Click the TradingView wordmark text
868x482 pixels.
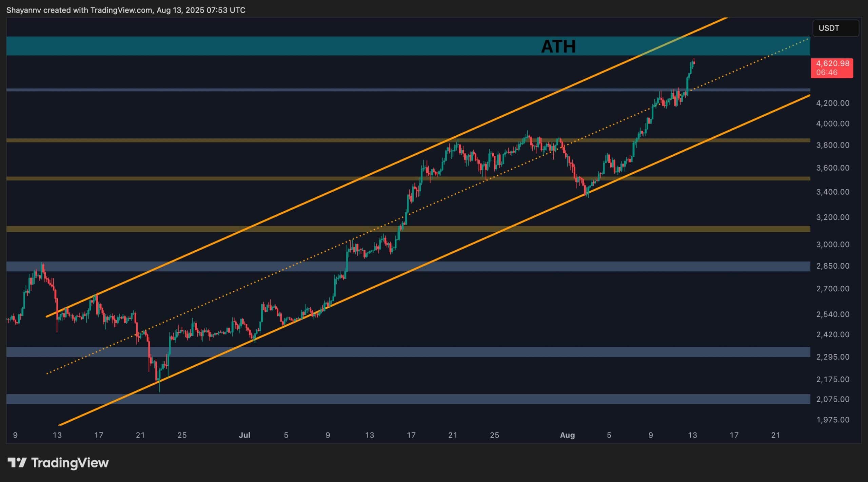70,463
